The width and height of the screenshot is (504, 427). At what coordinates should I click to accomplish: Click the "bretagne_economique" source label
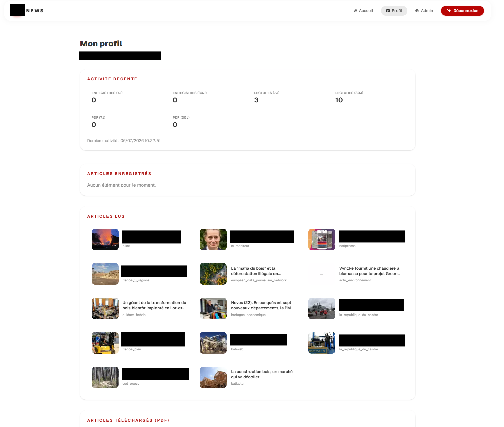(248, 315)
